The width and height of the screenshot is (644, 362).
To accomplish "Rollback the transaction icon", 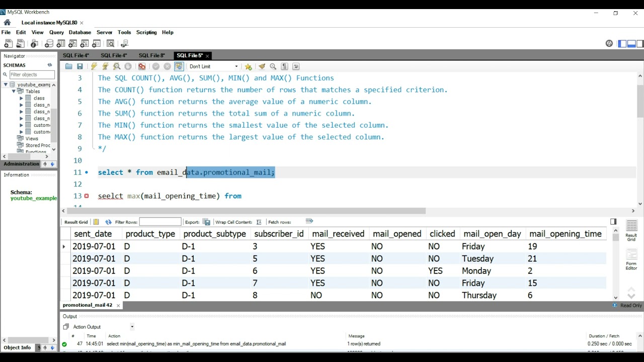I will point(168,66).
